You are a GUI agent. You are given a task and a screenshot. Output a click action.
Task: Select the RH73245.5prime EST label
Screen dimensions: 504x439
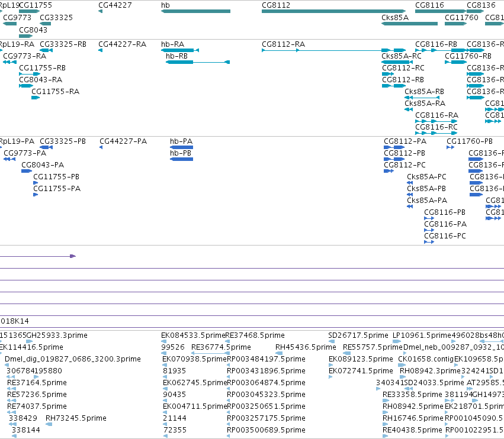[76, 418]
